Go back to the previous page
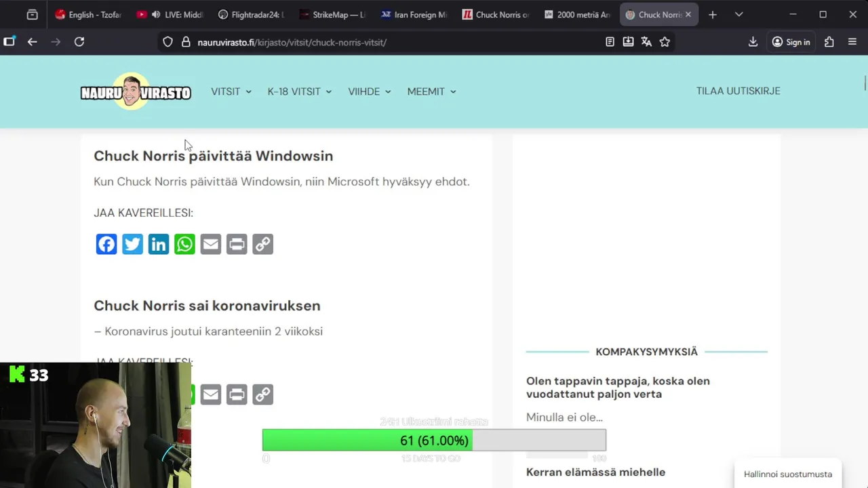 tap(32, 42)
